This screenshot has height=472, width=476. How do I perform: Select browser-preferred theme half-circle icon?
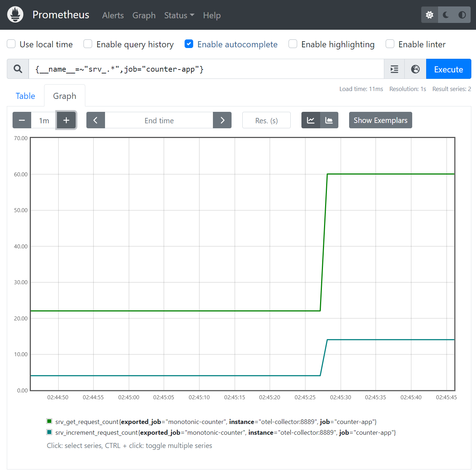462,15
